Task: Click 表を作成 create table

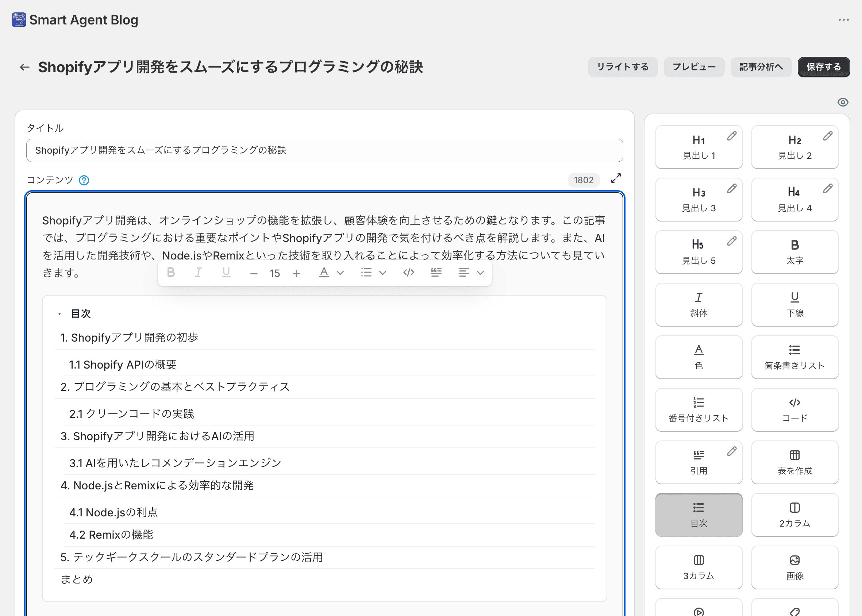Action: coord(794,462)
